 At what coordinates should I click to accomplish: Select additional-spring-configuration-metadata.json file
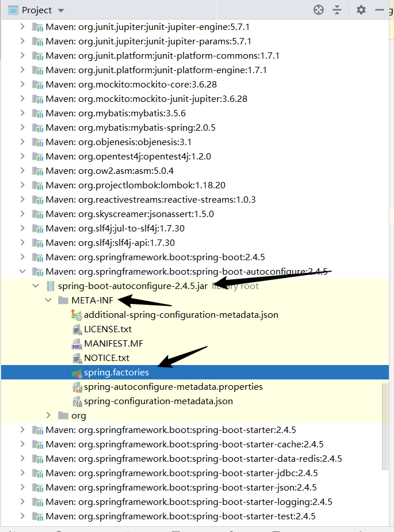tap(181, 315)
